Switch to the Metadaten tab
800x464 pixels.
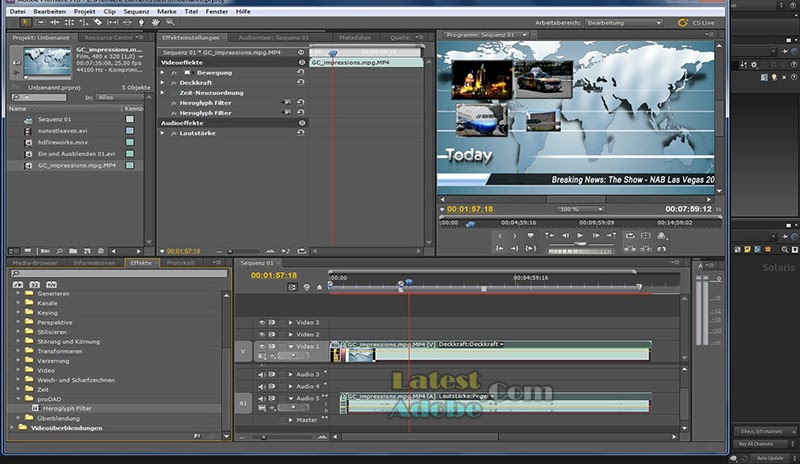click(x=355, y=38)
